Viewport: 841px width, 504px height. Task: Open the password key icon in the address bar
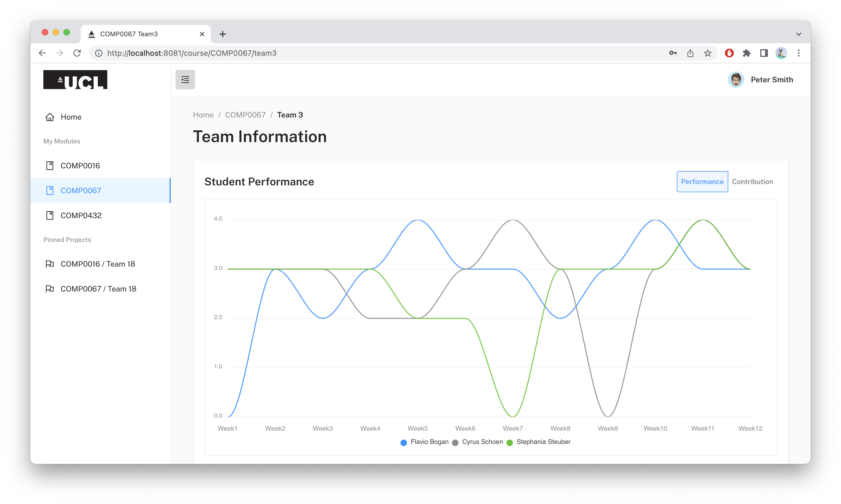673,53
